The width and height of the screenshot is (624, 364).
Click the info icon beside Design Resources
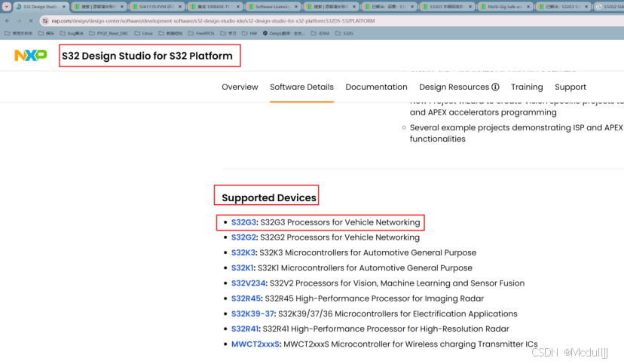[495, 87]
